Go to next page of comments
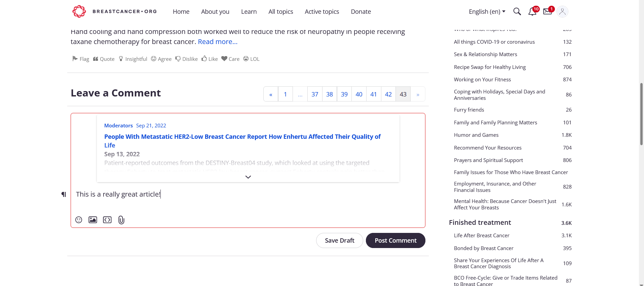This screenshot has width=644, height=286. pyautogui.click(x=418, y=94)
